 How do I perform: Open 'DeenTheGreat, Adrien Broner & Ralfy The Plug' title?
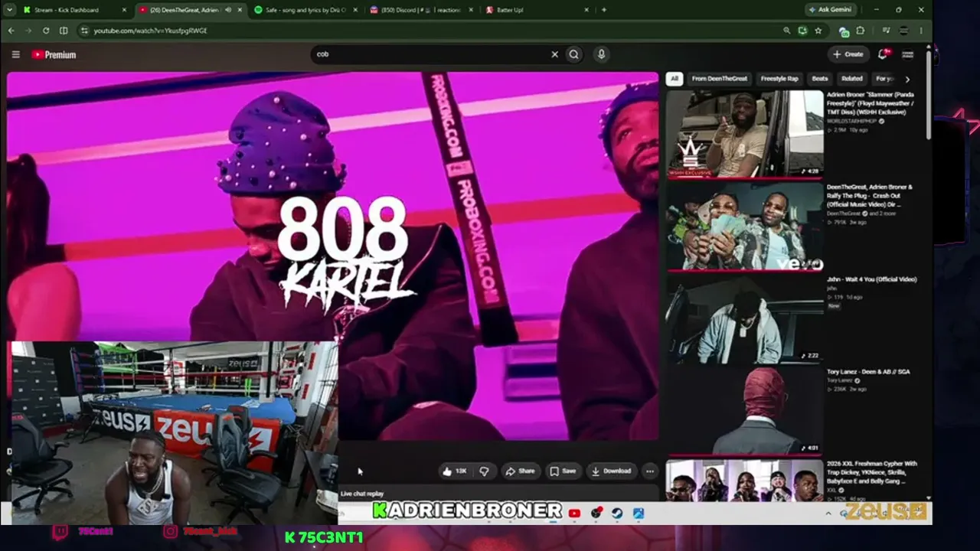coord(870,196)
